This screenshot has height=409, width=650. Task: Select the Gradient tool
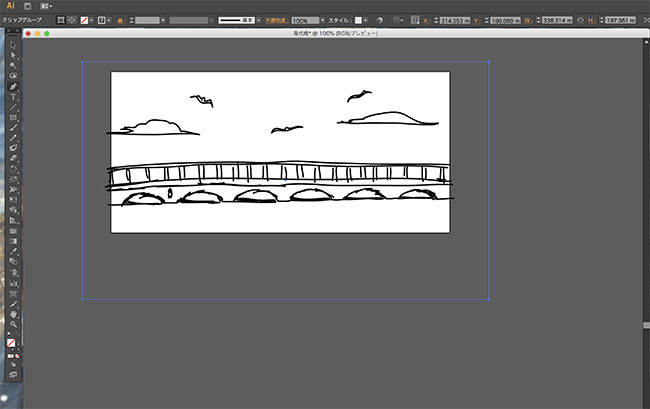tap(13, 241)
